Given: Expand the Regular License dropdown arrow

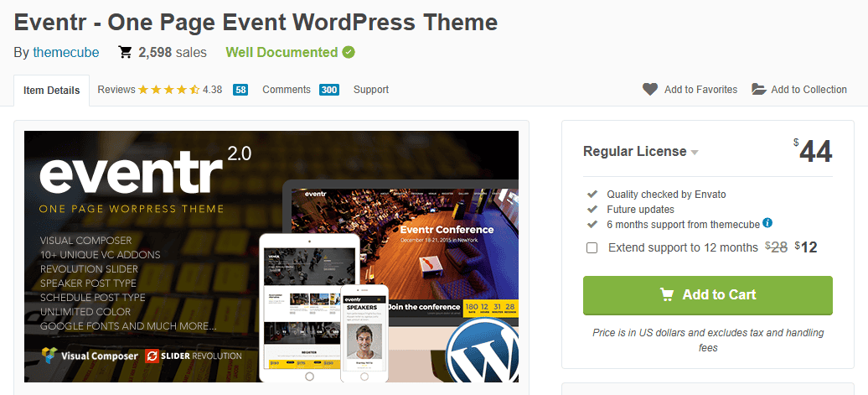Looking at the screenshot, I should (x=695, y=153).
